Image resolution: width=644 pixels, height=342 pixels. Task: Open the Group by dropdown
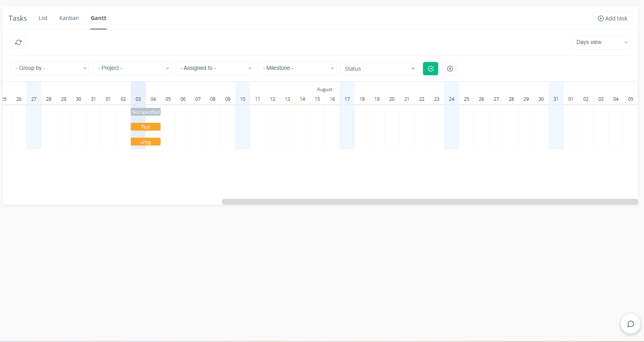click(50, 68)
